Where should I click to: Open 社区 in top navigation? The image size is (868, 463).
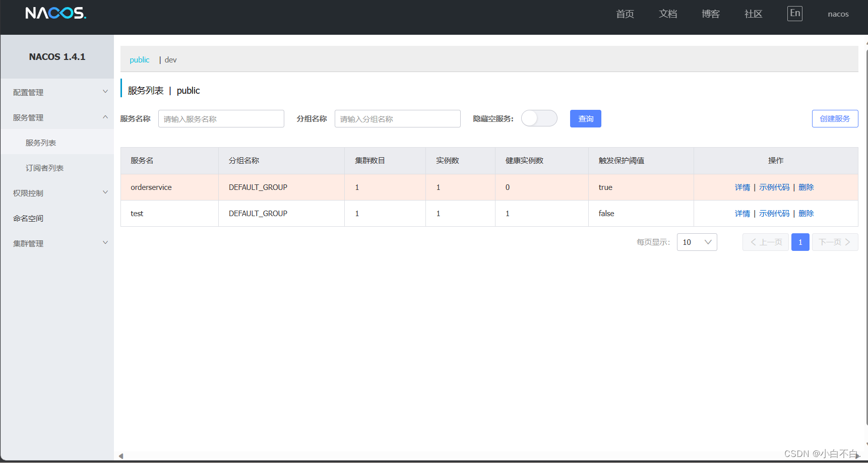[754, 14]
